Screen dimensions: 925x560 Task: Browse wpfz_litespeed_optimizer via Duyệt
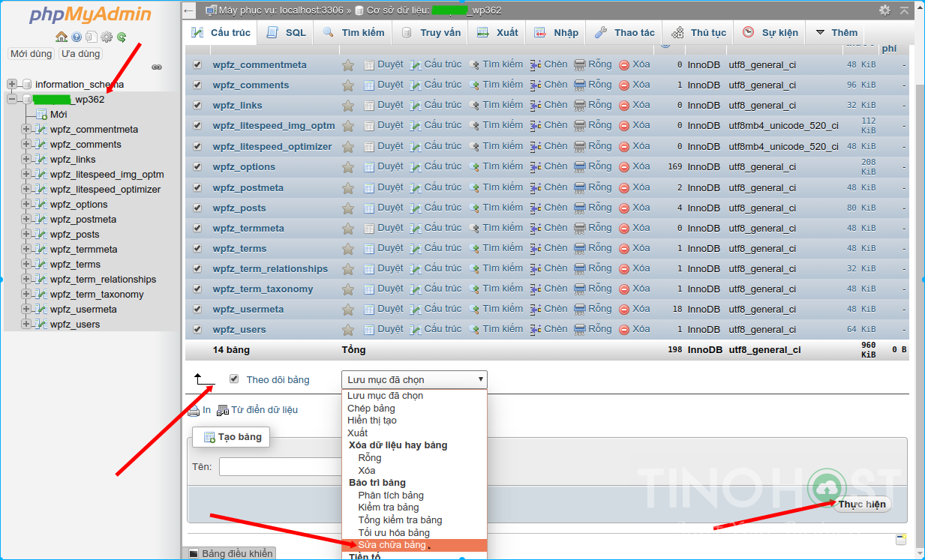(383, 146)
